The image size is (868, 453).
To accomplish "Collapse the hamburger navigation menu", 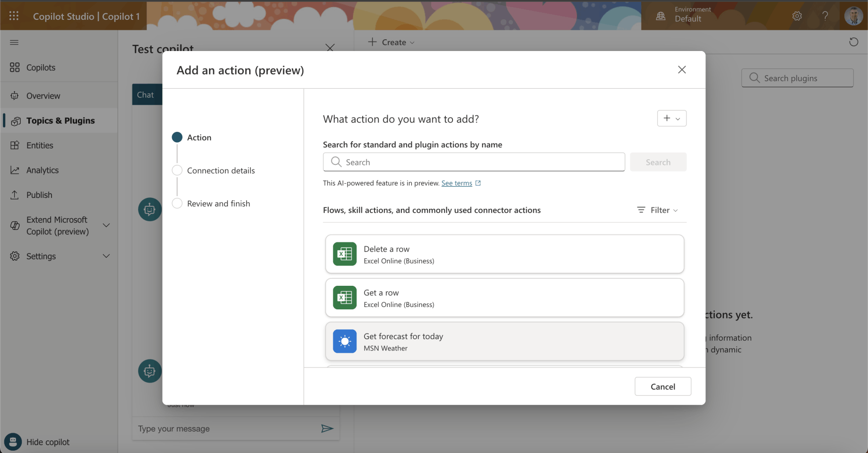I will coord(14,43).
